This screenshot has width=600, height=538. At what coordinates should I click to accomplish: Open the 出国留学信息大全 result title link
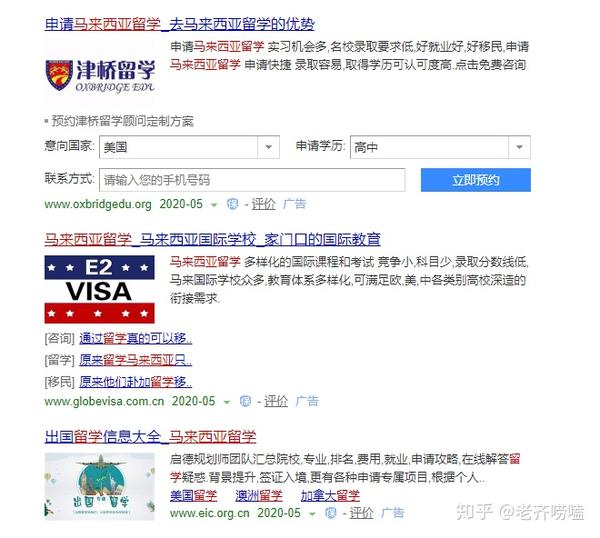(150, 437)
